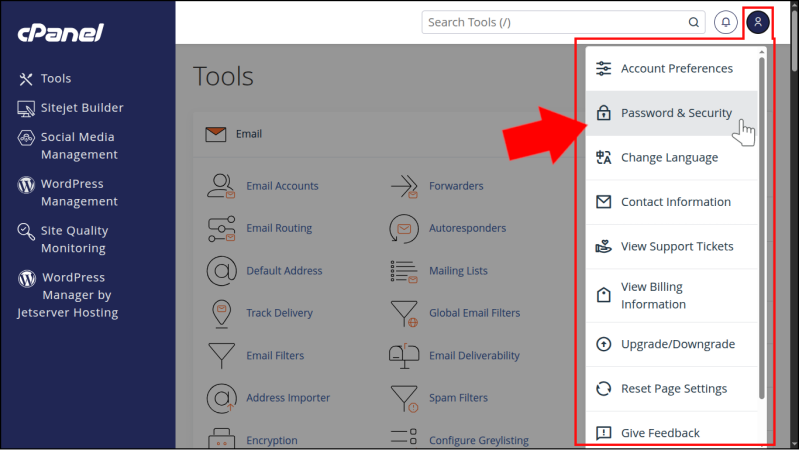Choose Change Language in the user menu

(x=672, y=158)
